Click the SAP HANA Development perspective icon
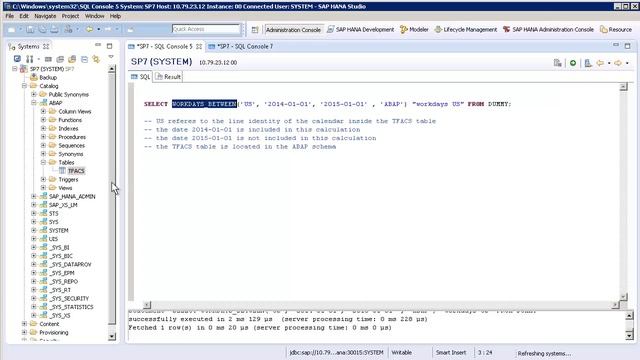The height and width of the screenshot is (360, 640). pyautogui.click(x=331, y=29)
